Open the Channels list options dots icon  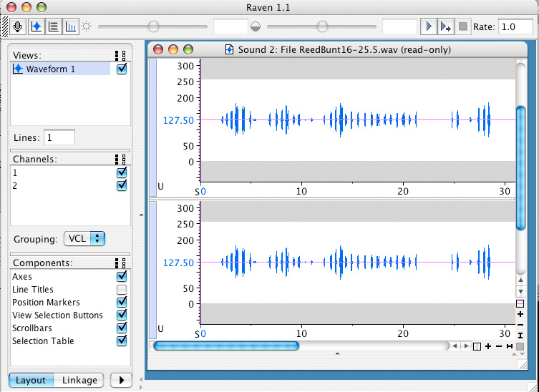120,160
